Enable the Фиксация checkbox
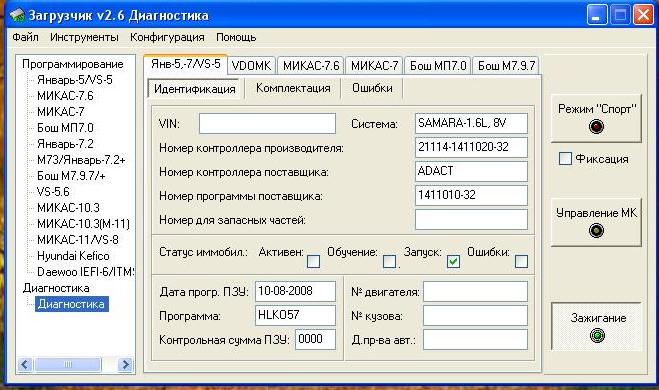Image resolution: width=659 pixels, height=390 pixels. 565,158
